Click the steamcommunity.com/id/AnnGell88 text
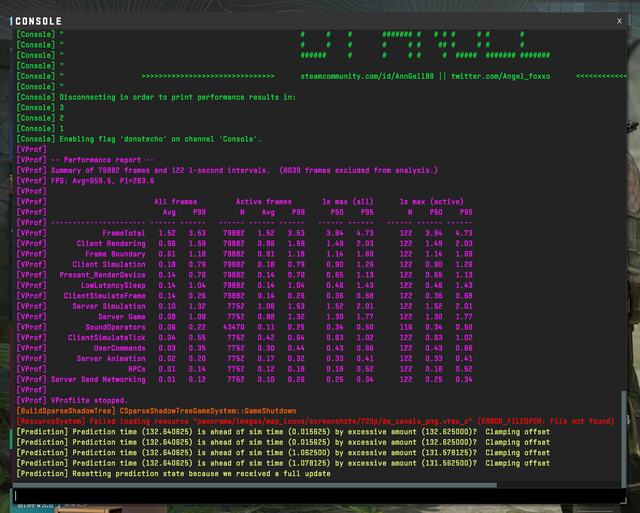Screen dimensions: 640x513 367,76
